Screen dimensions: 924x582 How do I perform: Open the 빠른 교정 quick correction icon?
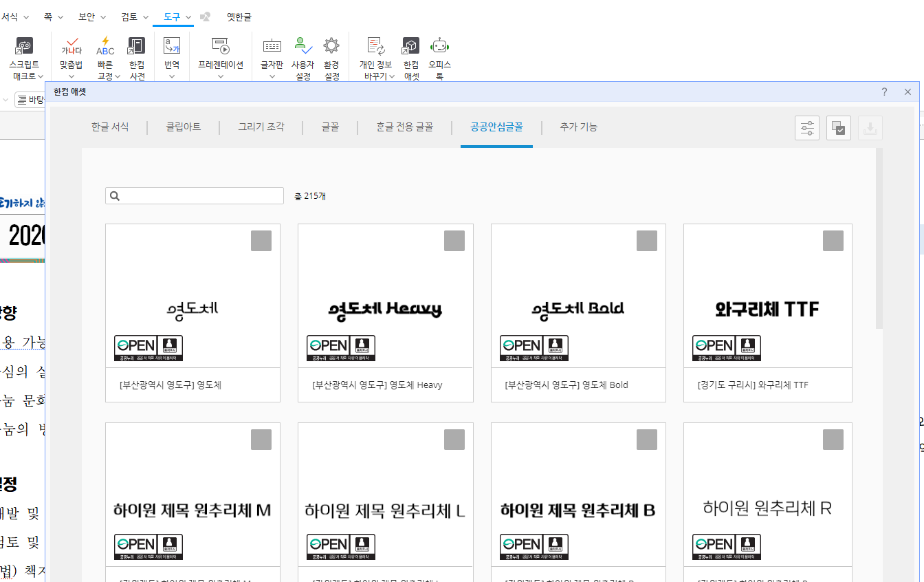pyautogui.click(x=105, y=46)
